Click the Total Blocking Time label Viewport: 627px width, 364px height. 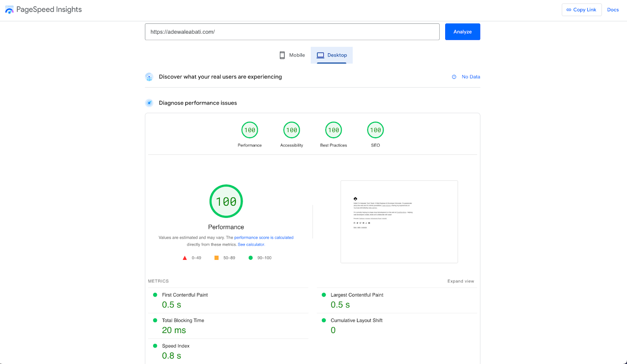183,321
